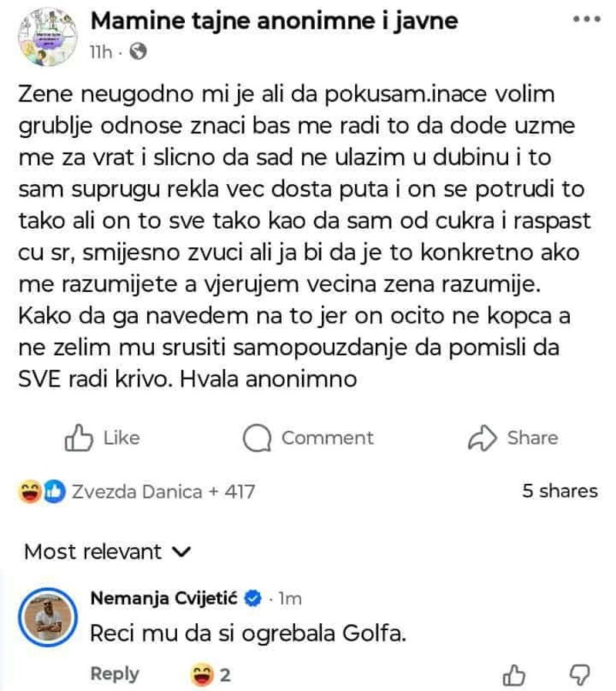Click the verified badge beside Nemanja Cvijetić
This screenshot has width=616, height=691.
253,598
